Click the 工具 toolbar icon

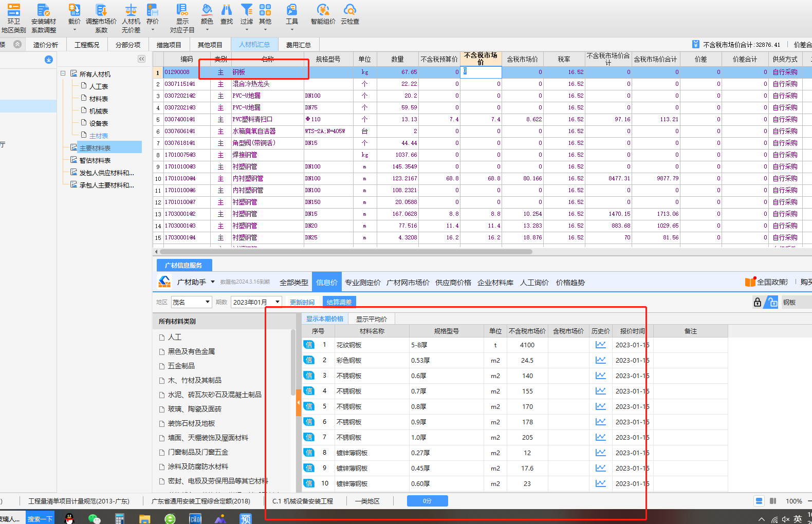(292, 10)
